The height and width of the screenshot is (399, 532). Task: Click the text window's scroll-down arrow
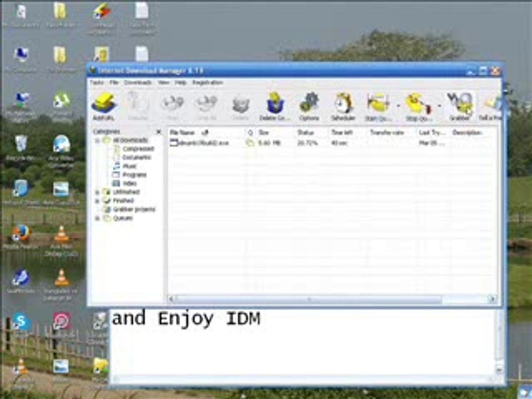499,369
